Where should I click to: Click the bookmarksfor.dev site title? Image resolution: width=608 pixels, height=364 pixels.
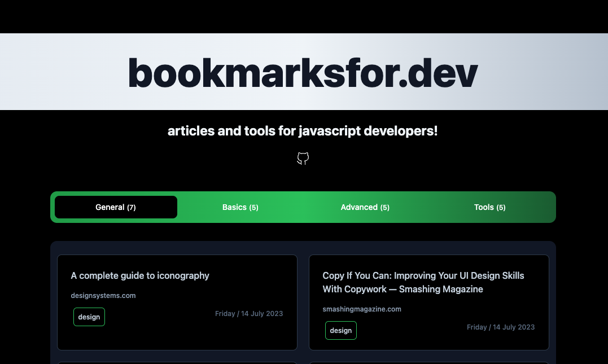point(303,72)
